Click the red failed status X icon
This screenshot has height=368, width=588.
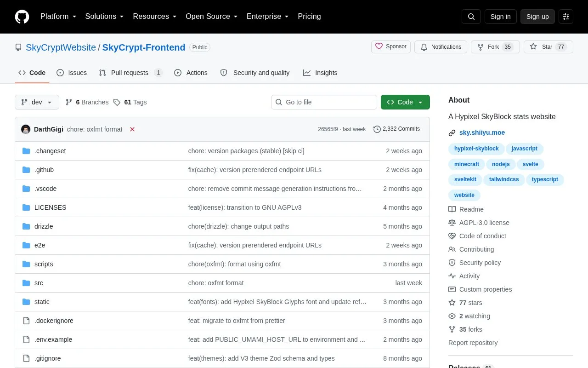tap(132, 129)
